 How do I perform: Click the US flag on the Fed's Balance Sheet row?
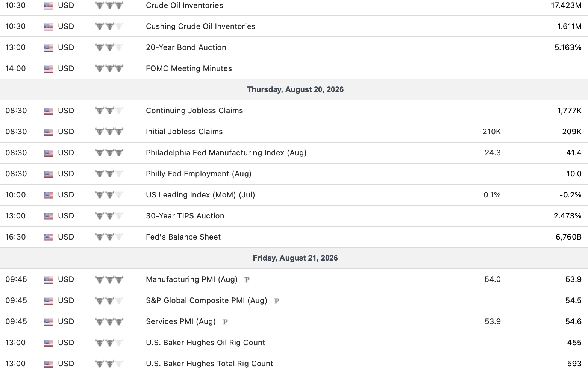click(x=48, y=237)
